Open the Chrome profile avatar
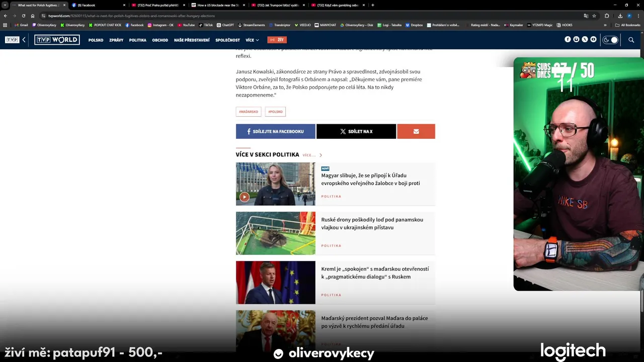 [x=629, y=16]
